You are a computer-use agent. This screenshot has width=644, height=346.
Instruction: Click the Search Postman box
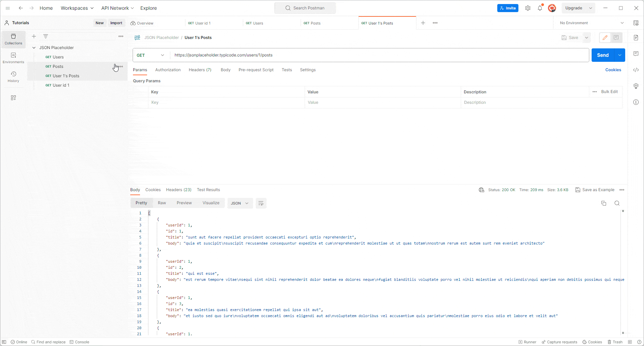click(x=305, y=8)
